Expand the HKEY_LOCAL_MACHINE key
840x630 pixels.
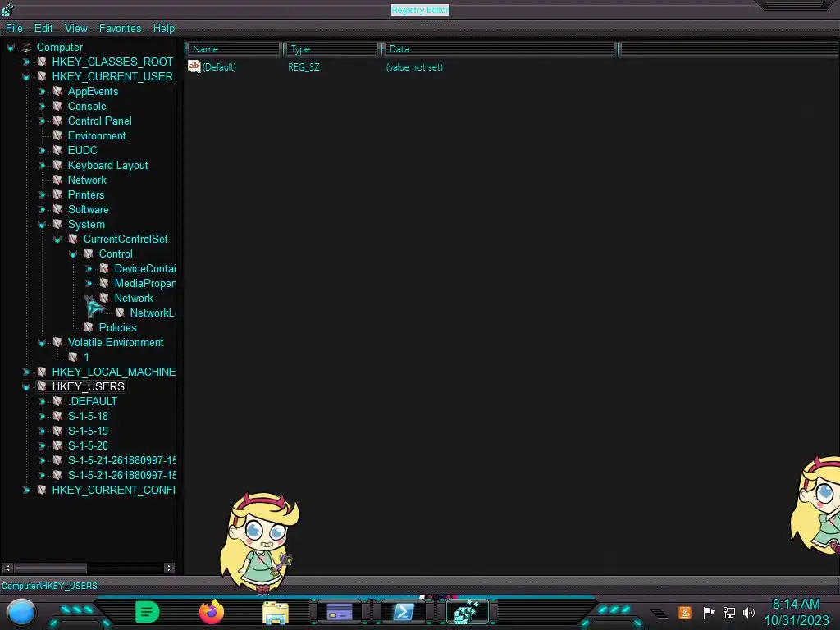25,372
